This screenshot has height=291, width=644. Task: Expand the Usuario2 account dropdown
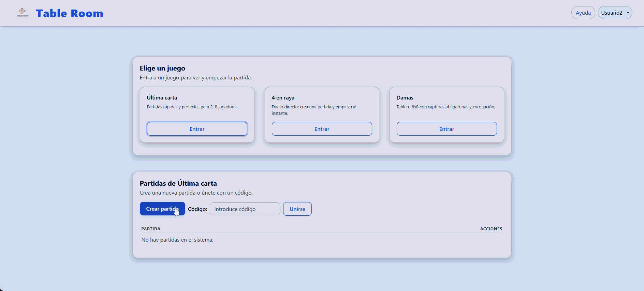point(615,13)
